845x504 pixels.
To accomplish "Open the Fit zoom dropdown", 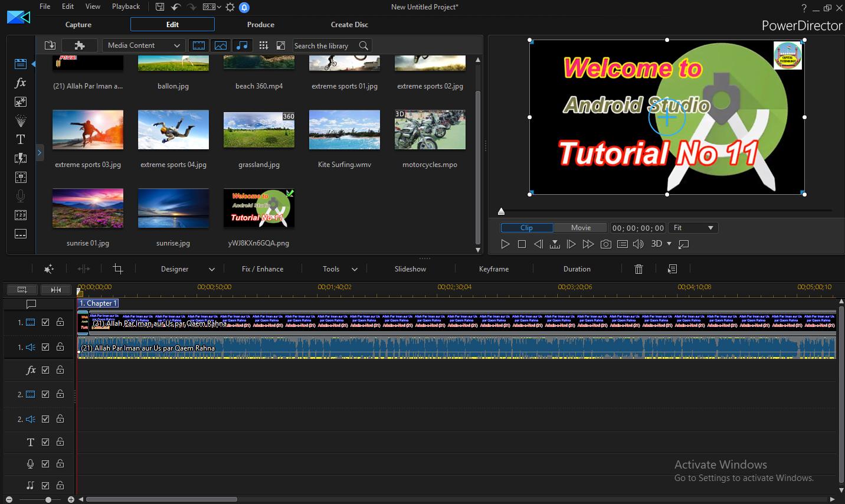I will (693, 228).
